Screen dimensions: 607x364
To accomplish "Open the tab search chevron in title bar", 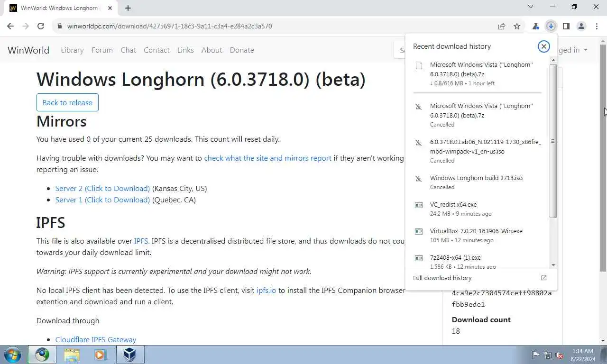I will 531,7.
